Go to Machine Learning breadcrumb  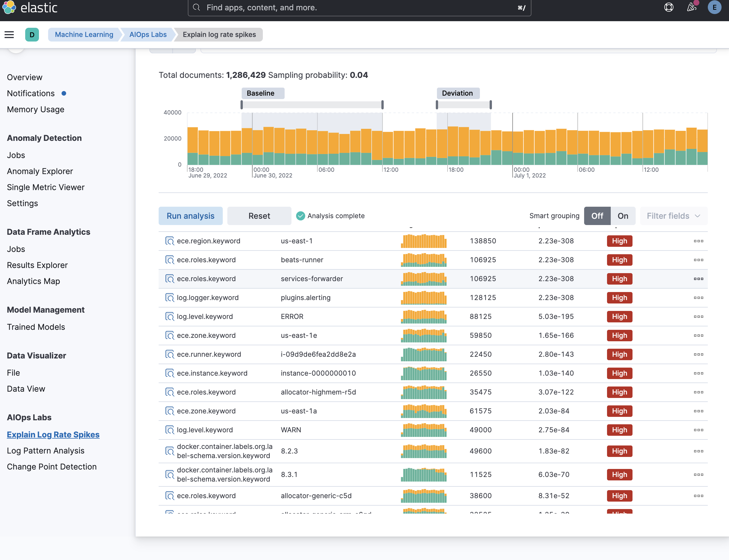point(84,35)
